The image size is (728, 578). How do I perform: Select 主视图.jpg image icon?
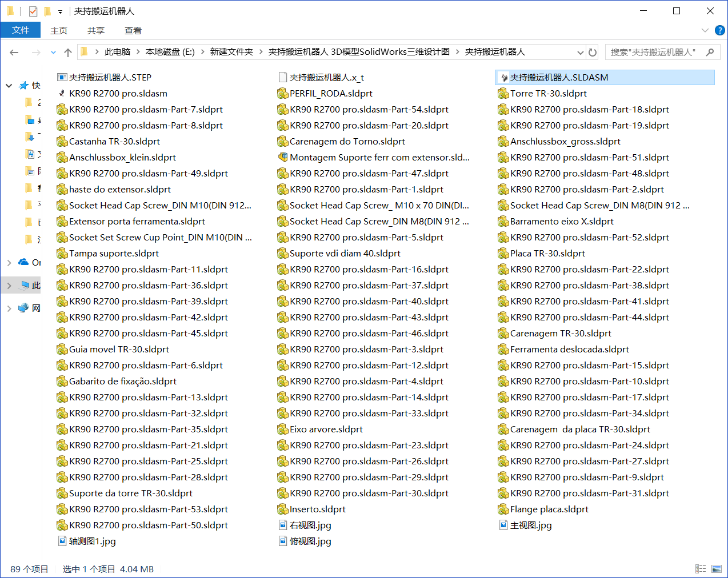tap(503, 525)
